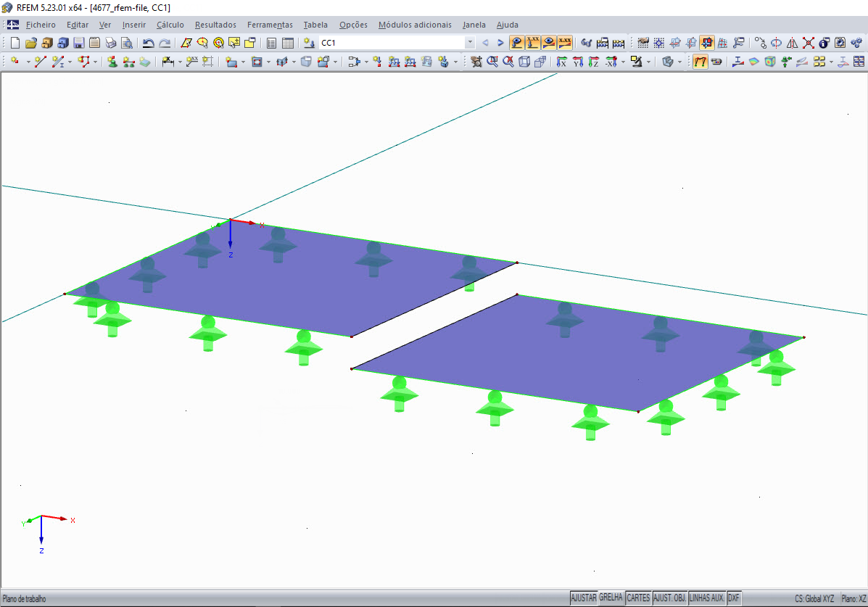
Task: Toggle AJUSTAR snap in status bar
Action: pos(584,598)
